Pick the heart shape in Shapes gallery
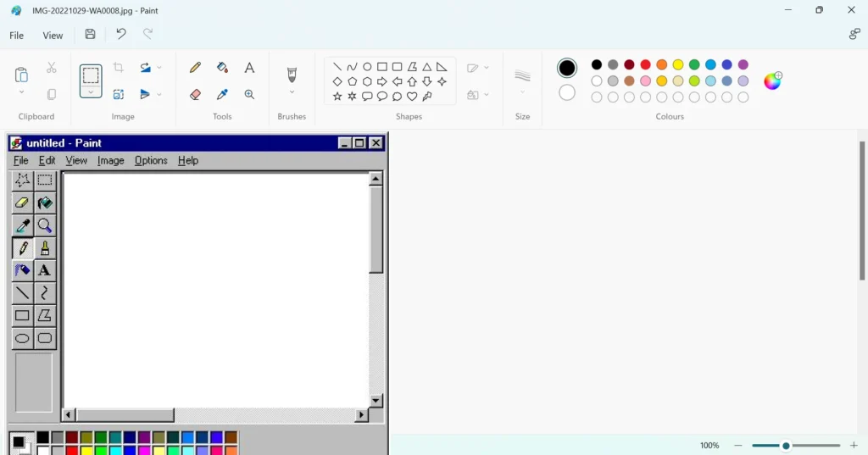Image resolution: width=868 pixels, height=455 pixels. click(x=412, y=97)
